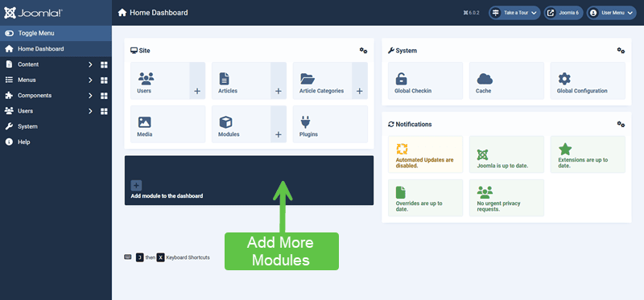The height and width of the screenshot is (300, 644).
Task: Open Automated Updates are disabled notice
Action: (425, 154)
